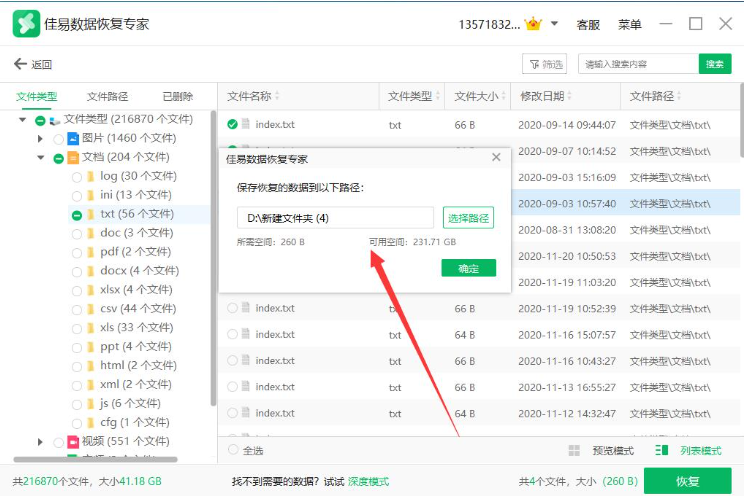Select the cfg (1 个文件) tree item

pos(135,422)
